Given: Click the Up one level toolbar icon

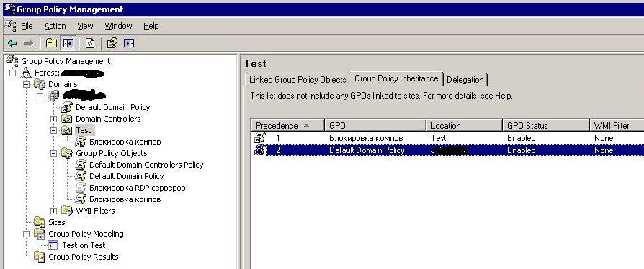Looking at the screenshot, I should (x=51, y=43).
